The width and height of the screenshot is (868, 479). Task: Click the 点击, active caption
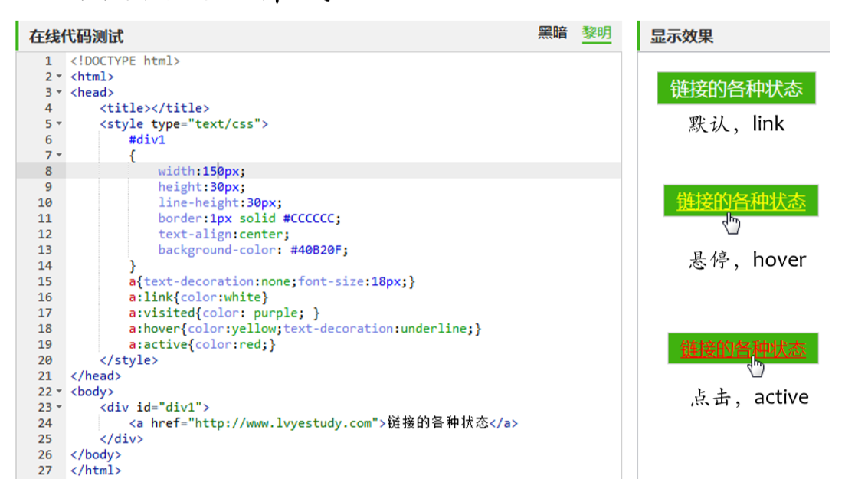(749, 397)
